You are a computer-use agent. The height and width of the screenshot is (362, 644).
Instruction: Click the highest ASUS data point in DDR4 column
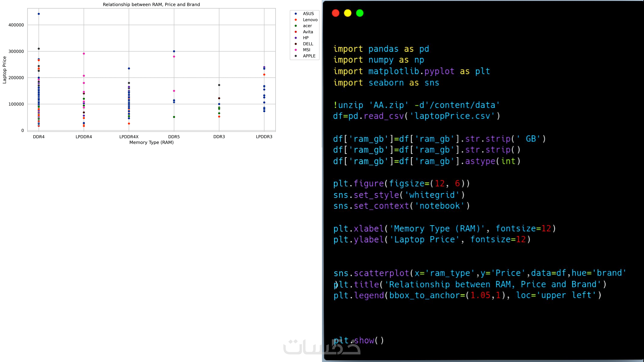39,14
